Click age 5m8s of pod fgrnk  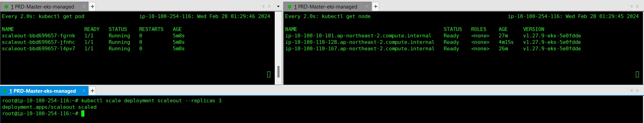[179, 36]
